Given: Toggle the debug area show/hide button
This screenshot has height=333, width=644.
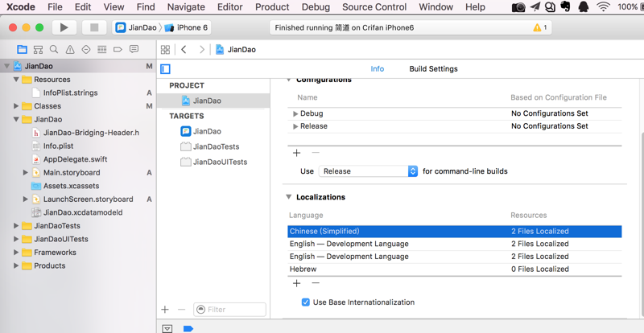Looking at the screenshot, I should click(167, 328).
